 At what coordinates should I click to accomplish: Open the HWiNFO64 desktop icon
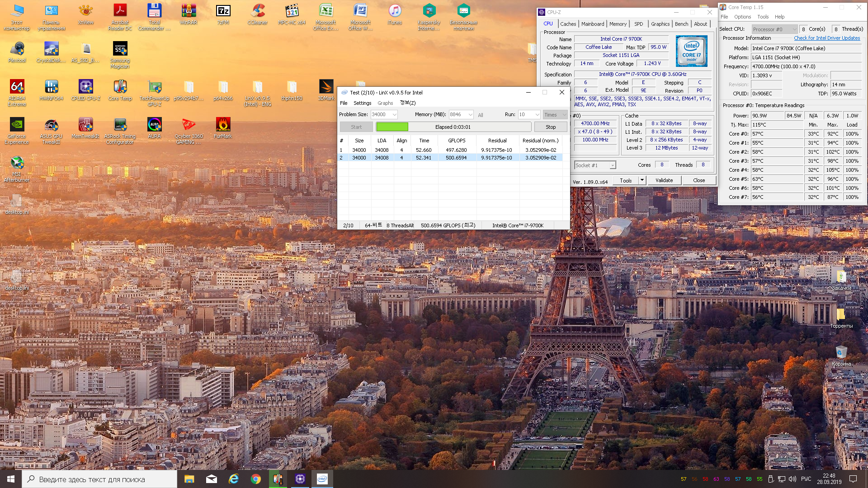[51, 87]
